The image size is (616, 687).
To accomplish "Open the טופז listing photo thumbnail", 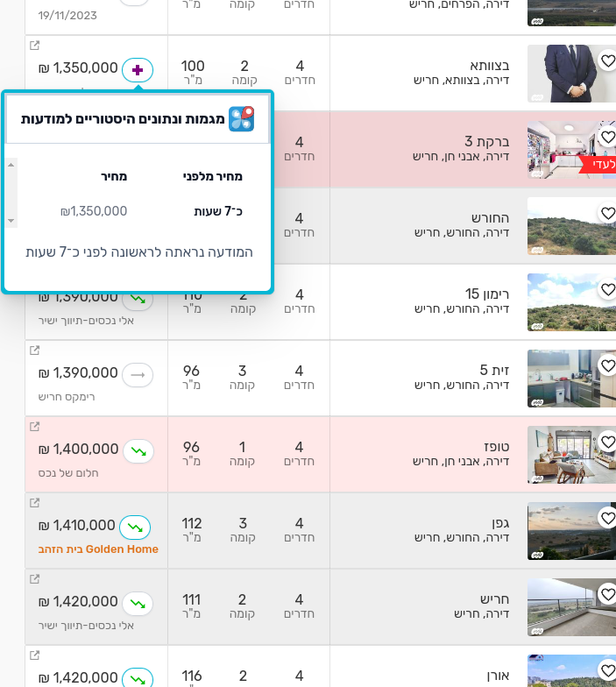I will pyautogui.click(x=560, y=454).
